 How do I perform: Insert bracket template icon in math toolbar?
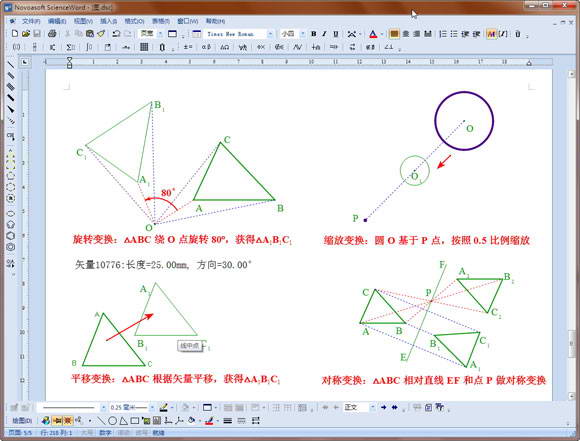coord(17,47)
